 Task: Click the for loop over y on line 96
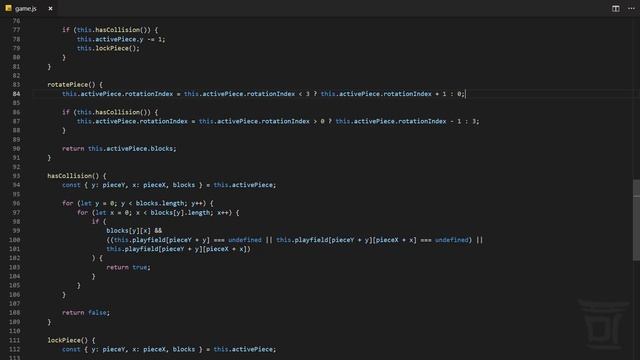138,203
